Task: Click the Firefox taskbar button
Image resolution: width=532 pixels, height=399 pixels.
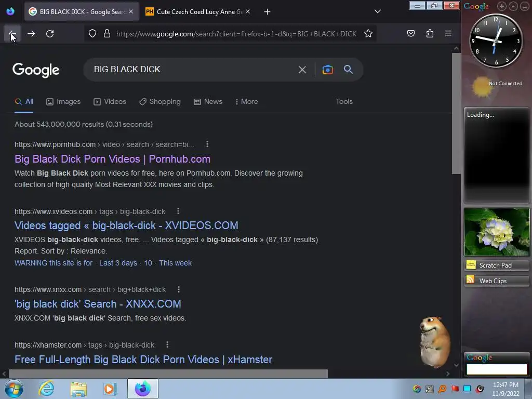Action: coord(143,389)
